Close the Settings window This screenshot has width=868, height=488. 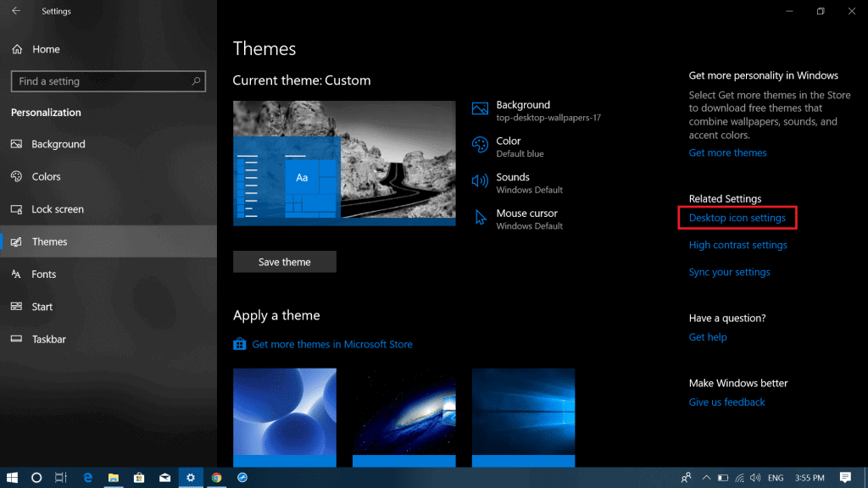tap(851, 11)
